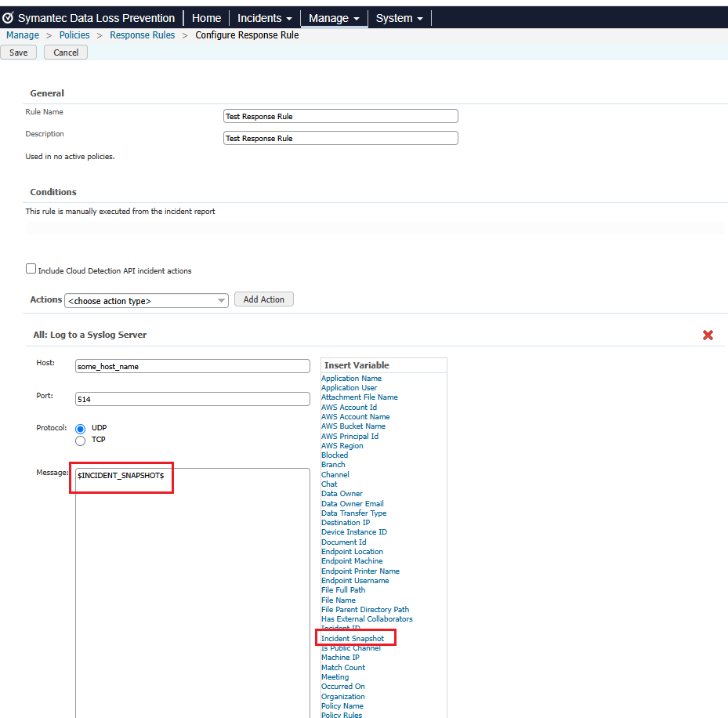Insert the Application Name variable

tap(351, 379)
